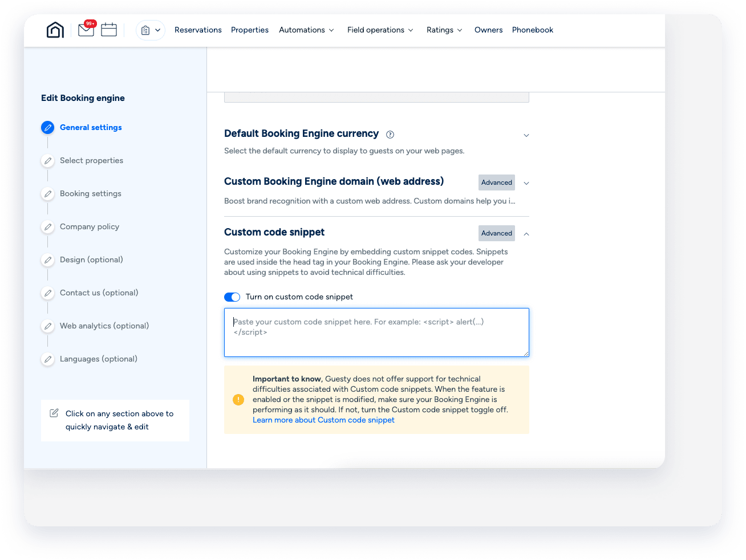746x560 pixels.
Task: Click edit note icon in navigation hint box
Action: coord(54,413)
